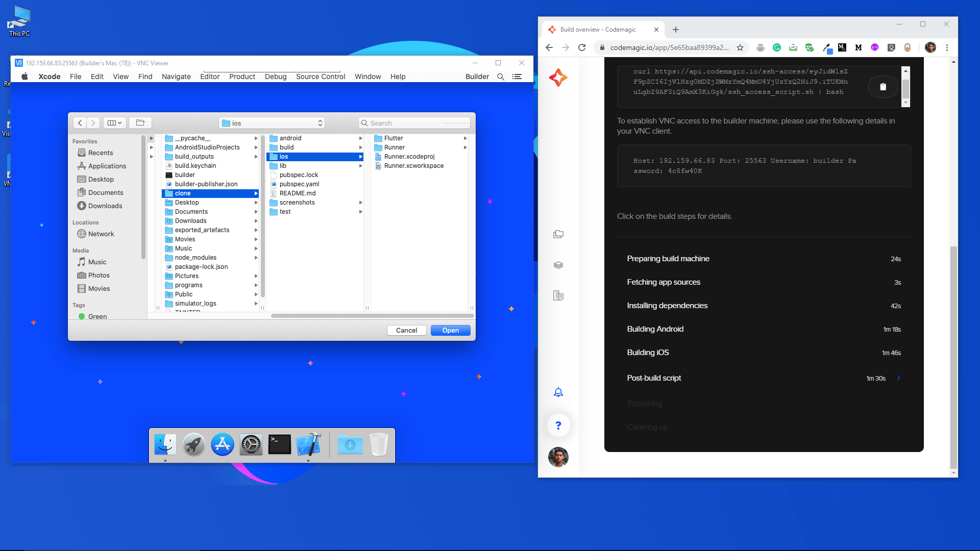
Task: Click the Product menu bar item
Action: click(x=241, y=76)
